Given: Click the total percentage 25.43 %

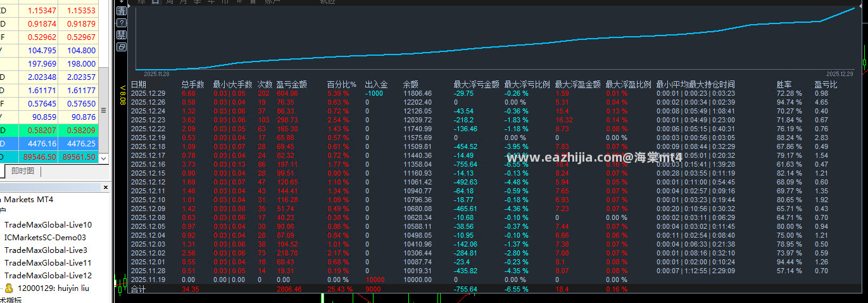Looking at the screenshot, I should click(x=340, y=289).
